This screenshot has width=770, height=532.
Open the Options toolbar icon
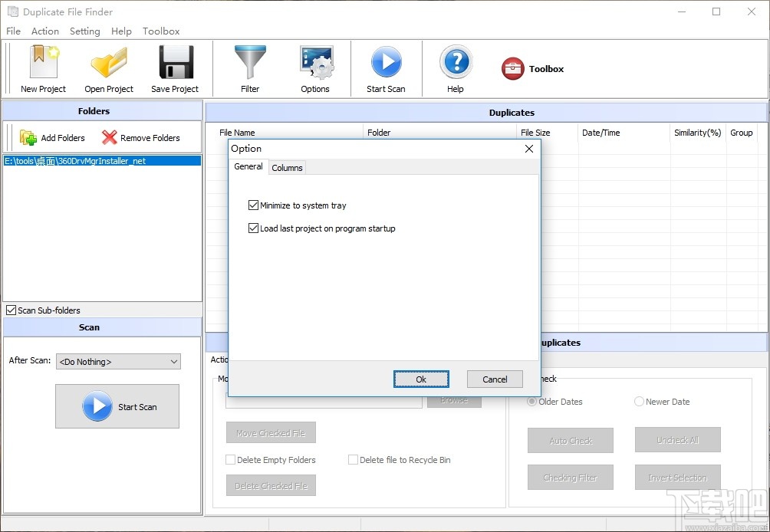pyautogui.click(x=316, y=67)
